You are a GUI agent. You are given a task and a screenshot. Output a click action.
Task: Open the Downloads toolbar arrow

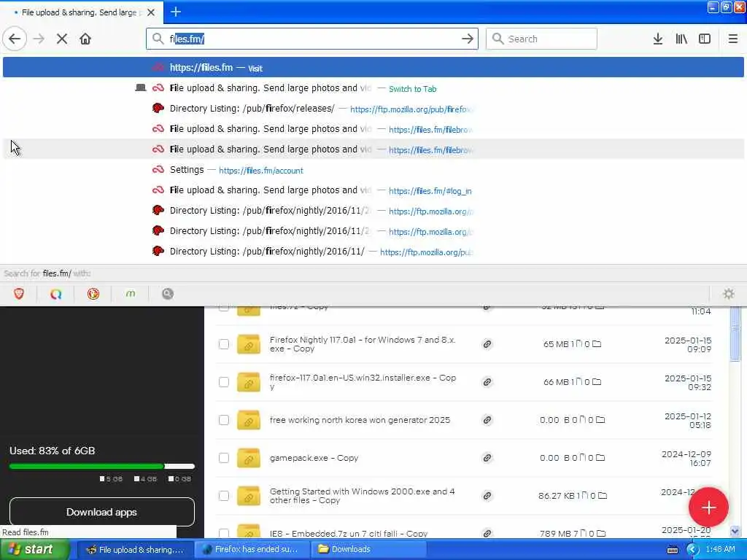pyautogui.click(x=658, y=39)
